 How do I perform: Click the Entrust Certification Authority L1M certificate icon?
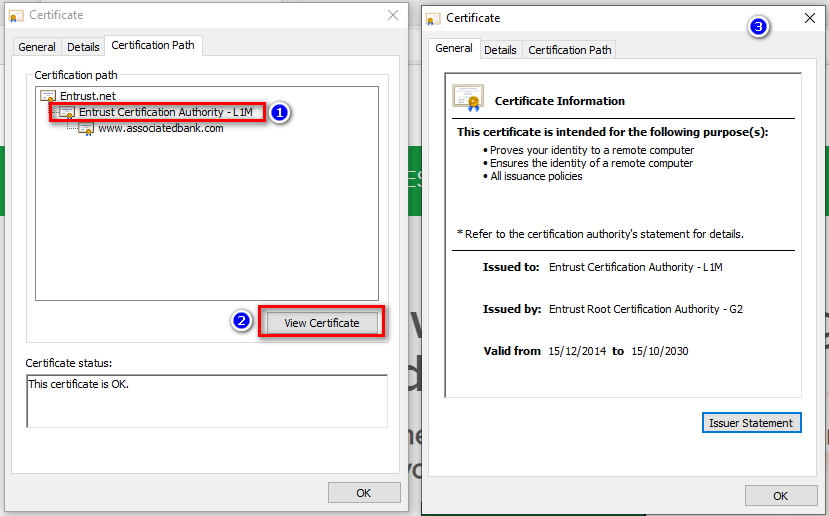(67, 112)
